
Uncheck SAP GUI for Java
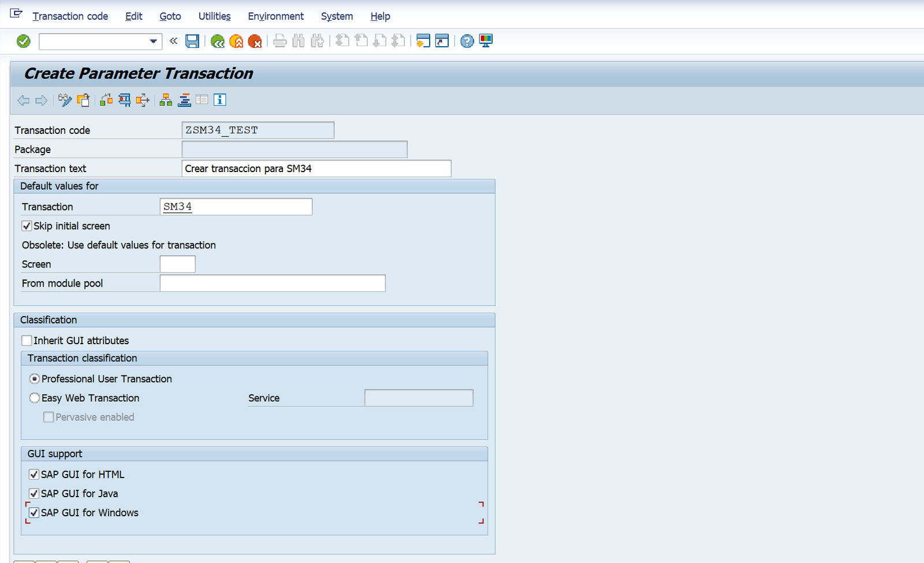(x=34, y=494)
